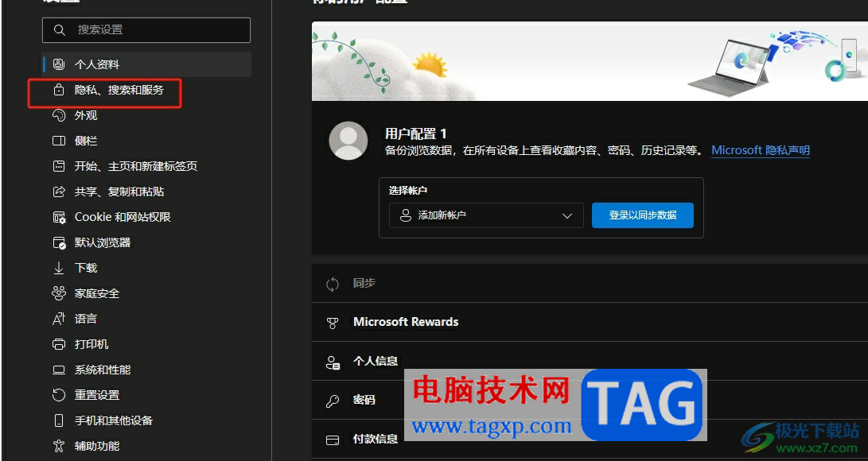The height and width of the screenshot is (461, 868).
Task: Open the 付款信息 row
Action: coord(590,439)
